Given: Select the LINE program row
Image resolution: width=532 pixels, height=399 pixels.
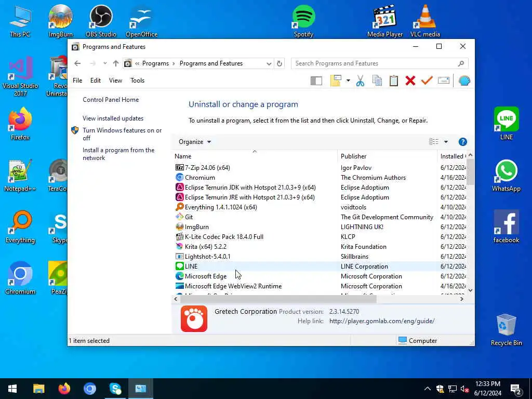Looking at the screenshot, I should click(x=320, y=267).
